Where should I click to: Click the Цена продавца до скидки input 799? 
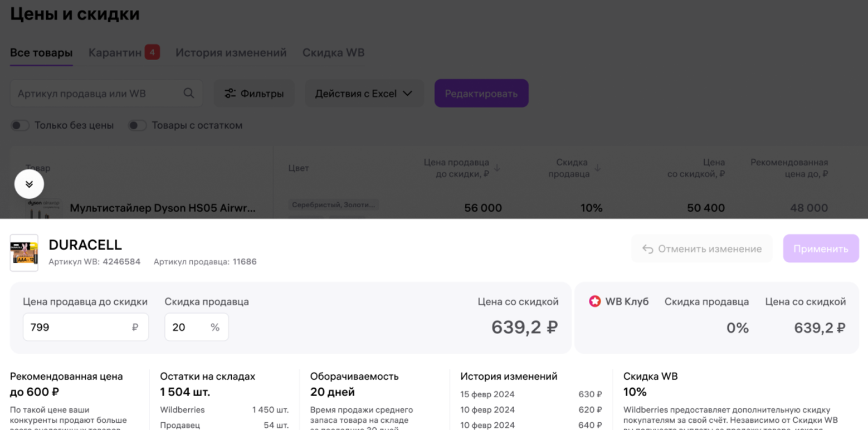click(x=86, y=327)
